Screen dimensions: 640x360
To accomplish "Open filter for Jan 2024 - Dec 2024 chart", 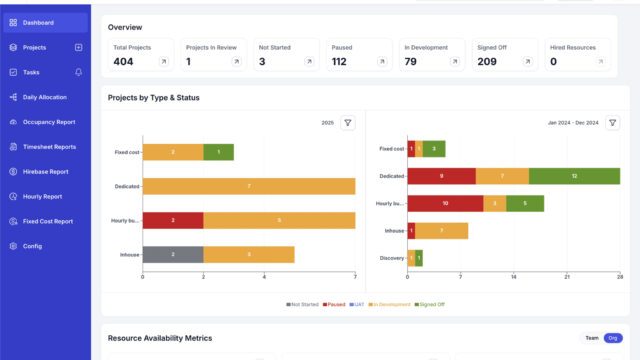I will [613, 122].
